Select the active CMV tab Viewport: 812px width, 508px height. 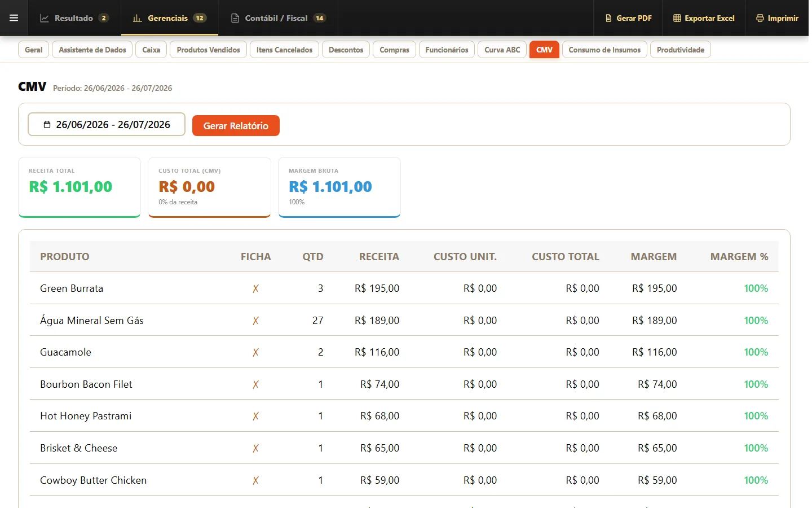coord(544,50)
